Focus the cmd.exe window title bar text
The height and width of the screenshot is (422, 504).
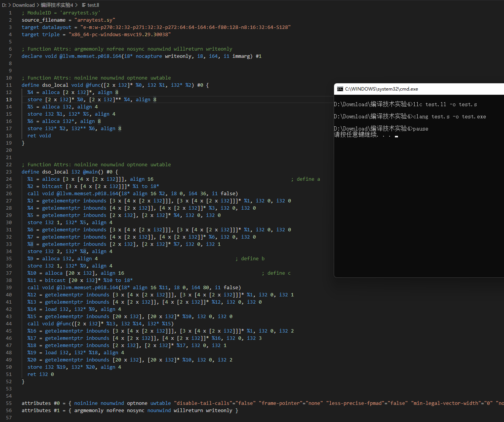[382, 89]
